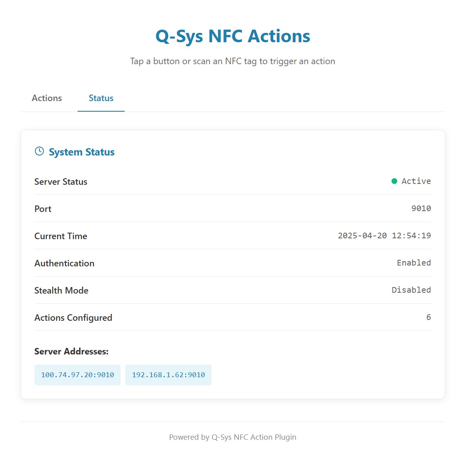Click the Stealth Mode Disabled value
The image size is (476, 458).
(411, 290)
